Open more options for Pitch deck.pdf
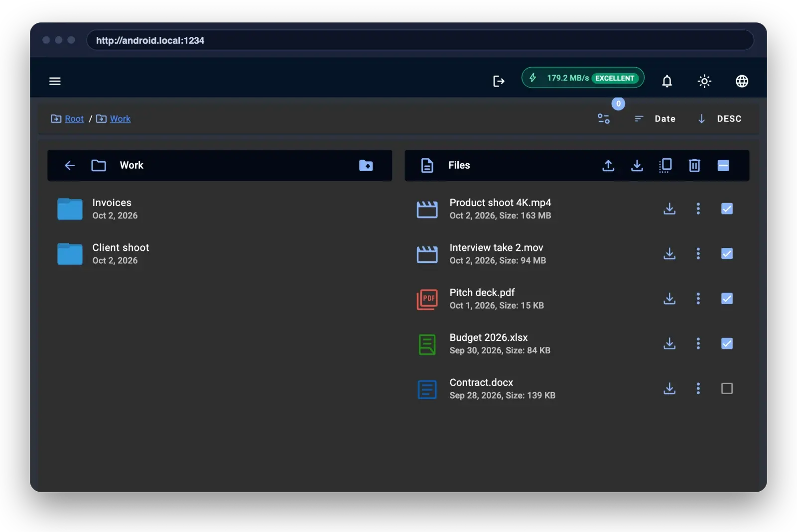This screenshot has width=797, height=532. click(698, 299)
